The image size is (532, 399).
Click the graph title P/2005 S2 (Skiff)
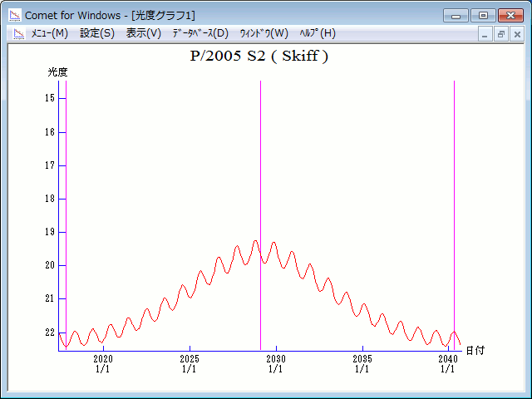260,57
